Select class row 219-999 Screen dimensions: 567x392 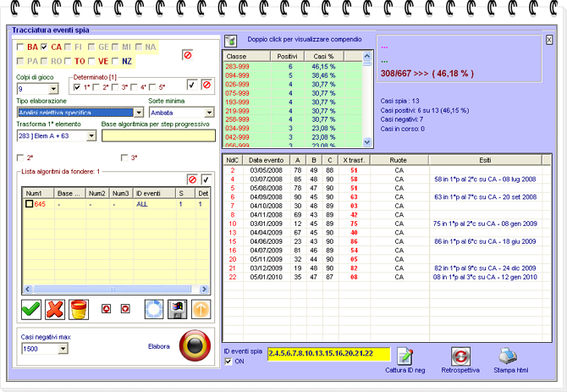tap(292, 111)
